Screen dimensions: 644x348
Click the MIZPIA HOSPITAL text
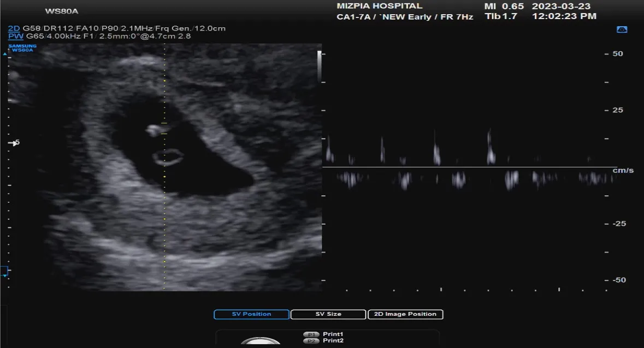click(x=380, y=6)
